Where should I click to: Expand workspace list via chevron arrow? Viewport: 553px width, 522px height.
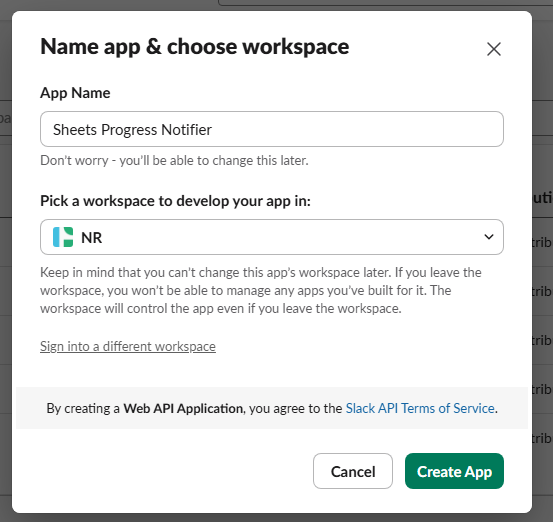(x=489, y=237)
